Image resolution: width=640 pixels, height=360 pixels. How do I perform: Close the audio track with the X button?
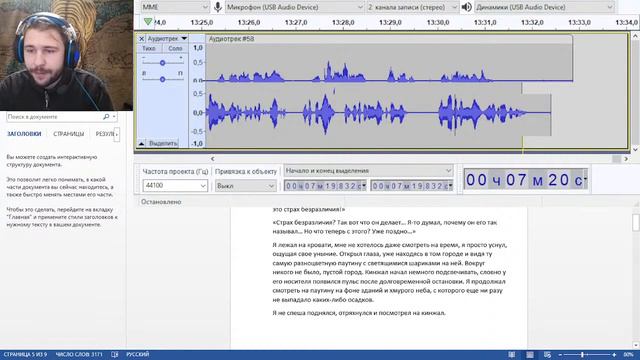click(141, 38)
